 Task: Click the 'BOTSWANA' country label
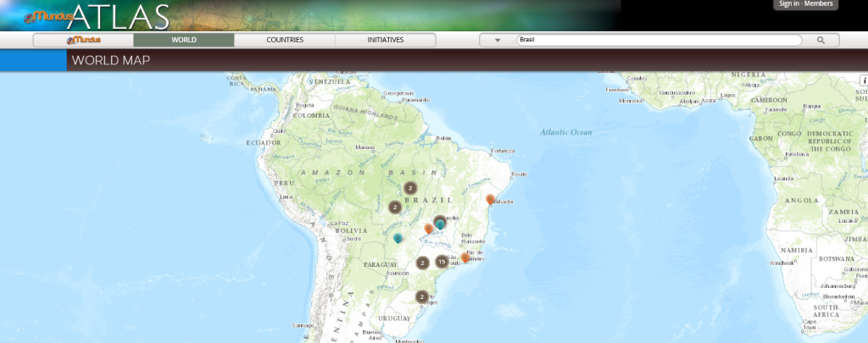click(x=837, y=259)
